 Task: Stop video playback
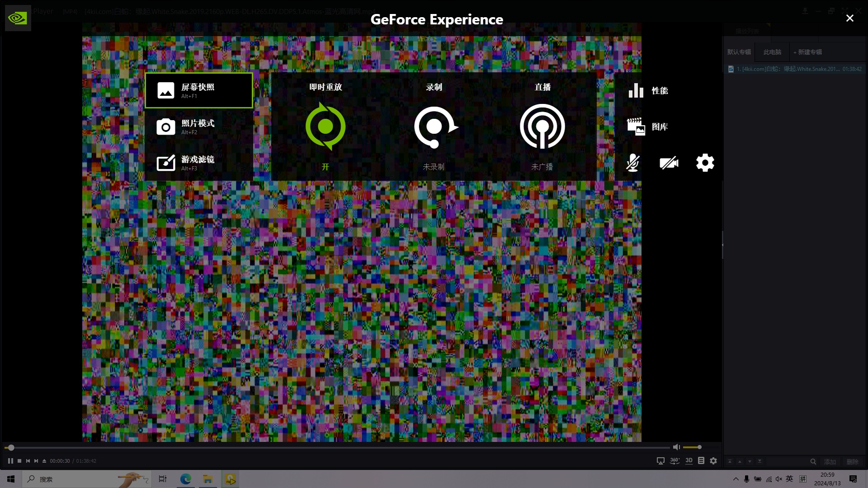19,461
